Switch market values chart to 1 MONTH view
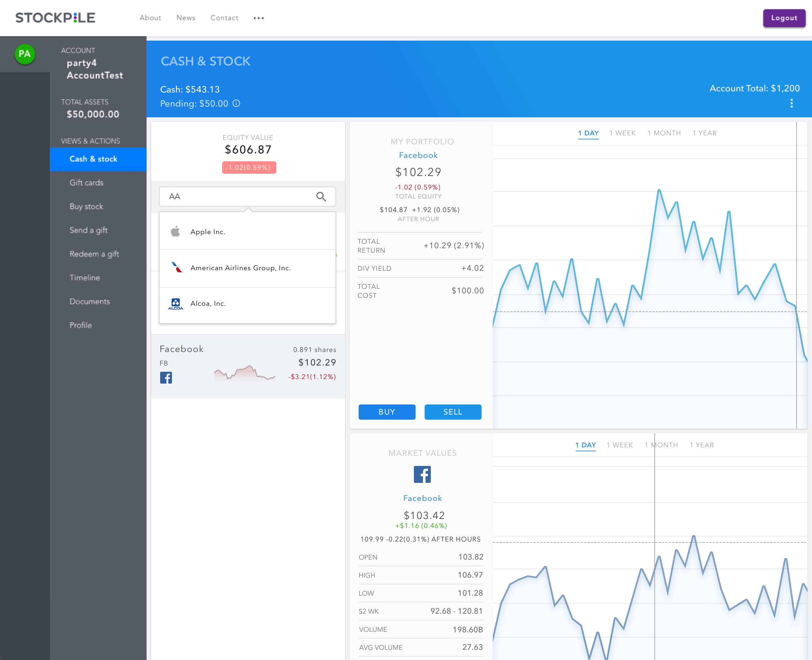Image resolution: width=812 pixels, height=660 pixels. pos(661,445)
